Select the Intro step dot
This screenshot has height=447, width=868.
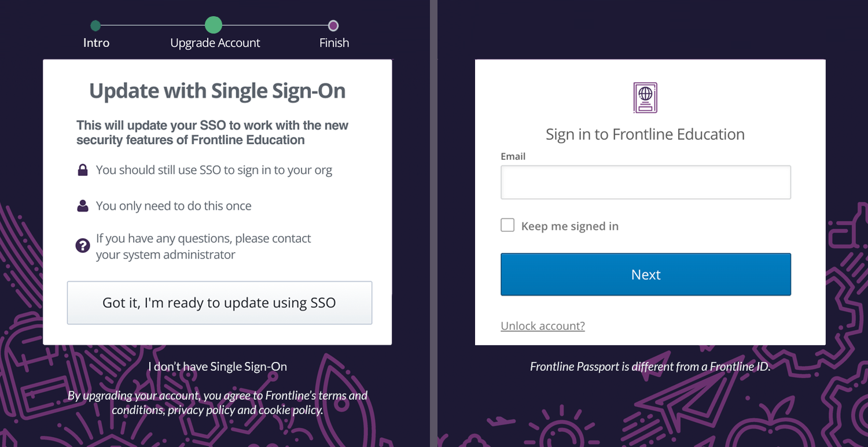[x=96, y=25]
